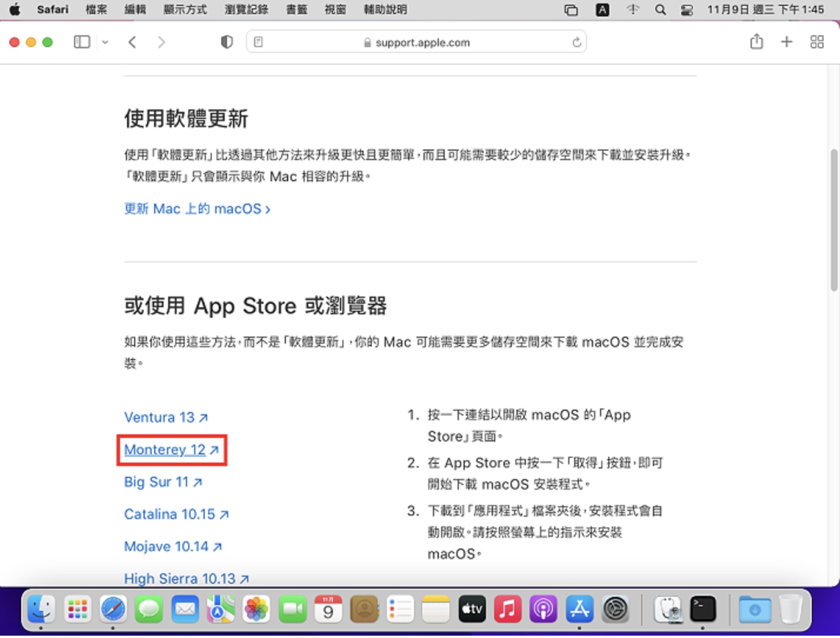The height and width of the screenshot is (638, 840).
Task: Open the screen mirroring menu bar icon
Action: [x=571, y=9]
